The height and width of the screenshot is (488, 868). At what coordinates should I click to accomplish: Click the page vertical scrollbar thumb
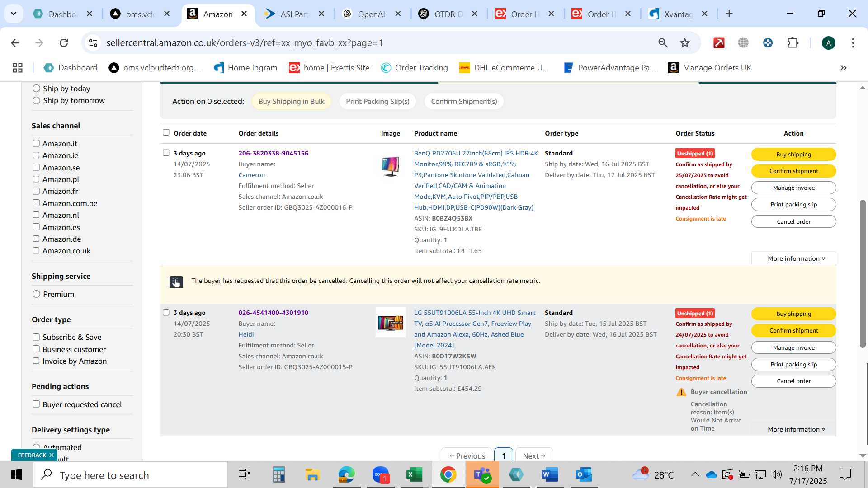(863, 273)
